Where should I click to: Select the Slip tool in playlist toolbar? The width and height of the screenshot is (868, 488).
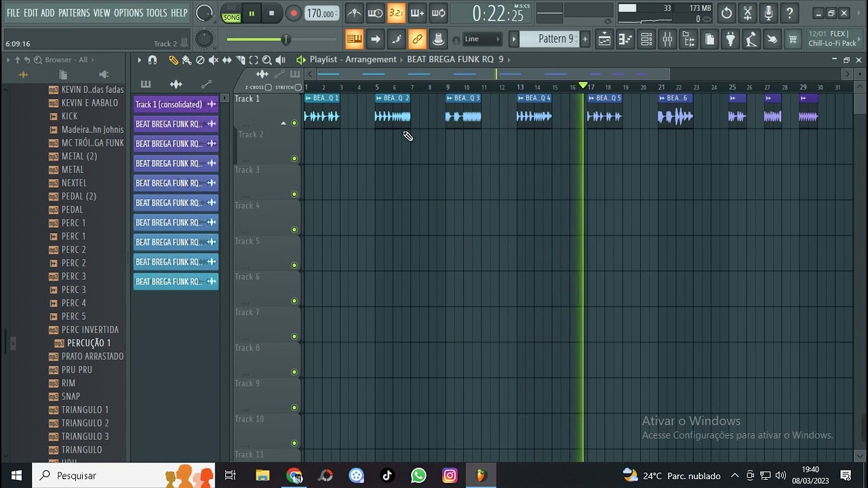coord(227,60)
